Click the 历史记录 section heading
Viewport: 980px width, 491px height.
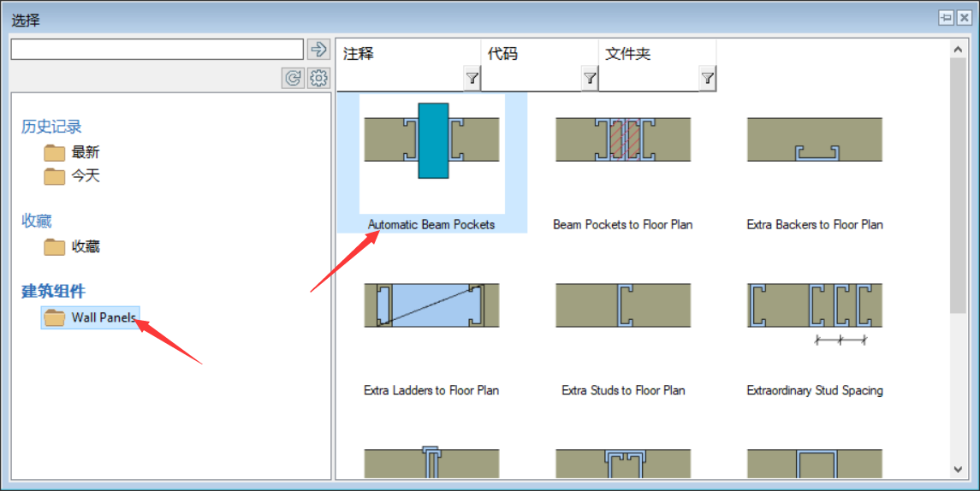(x=51, y=127)
